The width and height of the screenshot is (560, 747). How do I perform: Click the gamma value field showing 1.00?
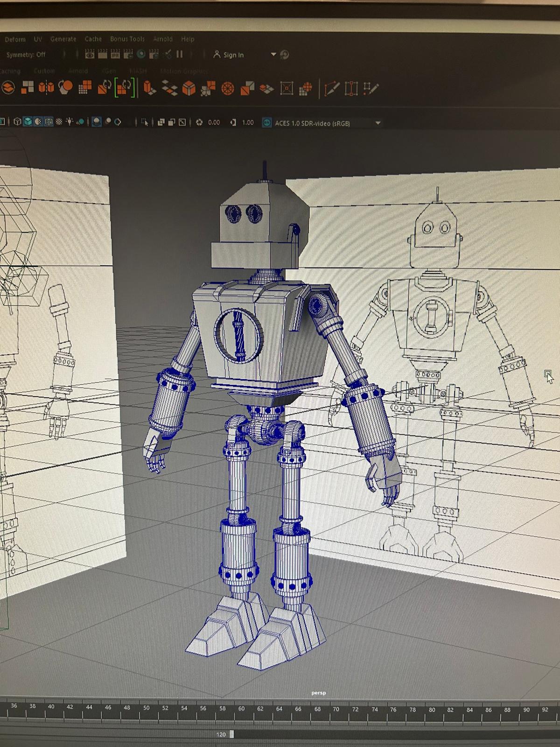[247, 123]
